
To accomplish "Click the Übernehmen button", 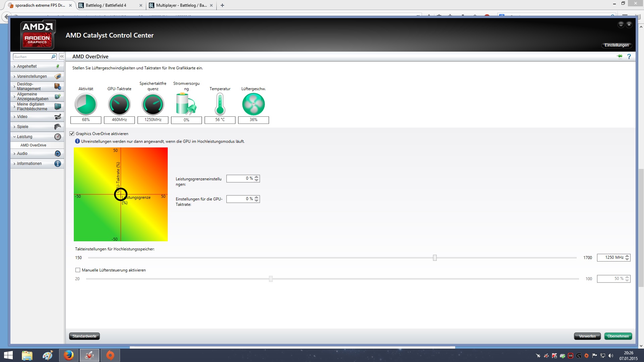I will 618,336.
